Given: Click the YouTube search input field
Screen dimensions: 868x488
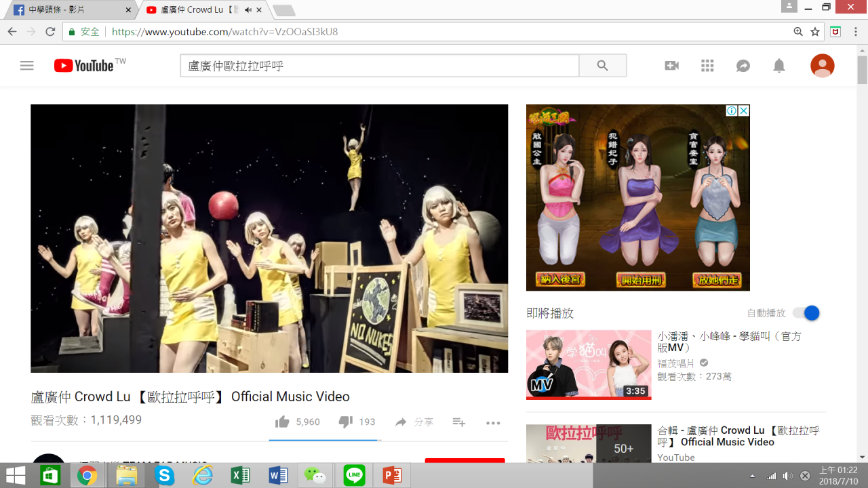Looking at the screenshot, I should click(379, 66).
